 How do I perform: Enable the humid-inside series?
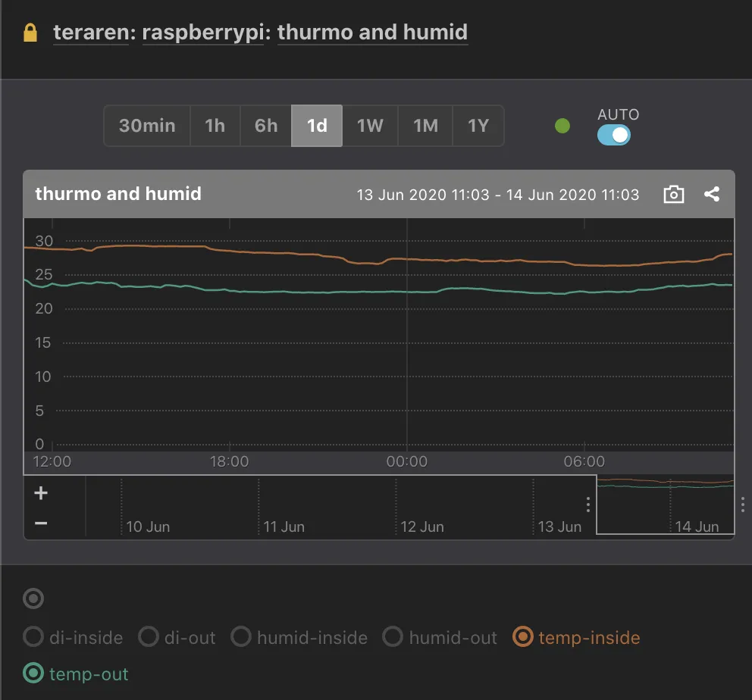tap(241, 638)
